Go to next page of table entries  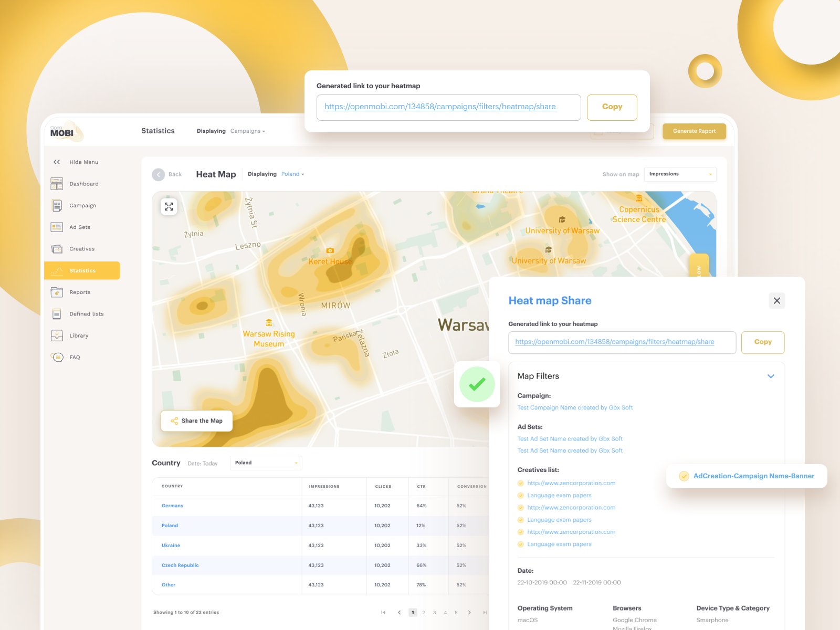coord(469,613)
